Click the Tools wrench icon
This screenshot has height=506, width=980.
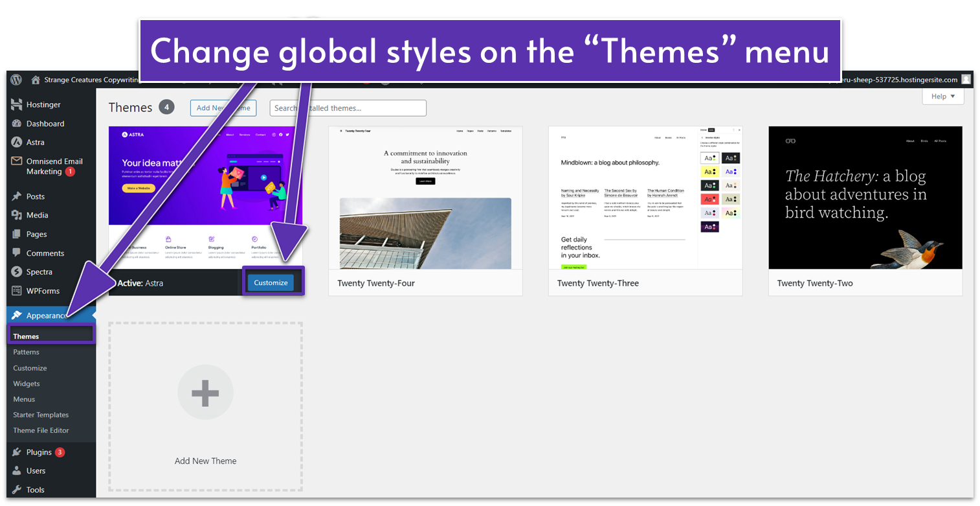pyautogui.click(x=17, y=490)
